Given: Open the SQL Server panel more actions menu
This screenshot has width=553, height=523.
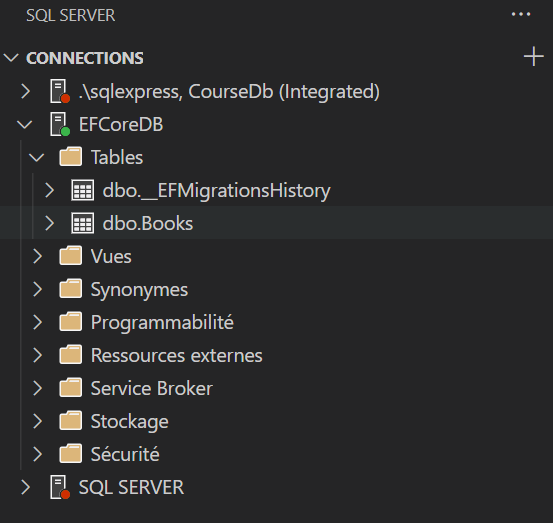Looking at the screenshot, I should tap(521, 14).
